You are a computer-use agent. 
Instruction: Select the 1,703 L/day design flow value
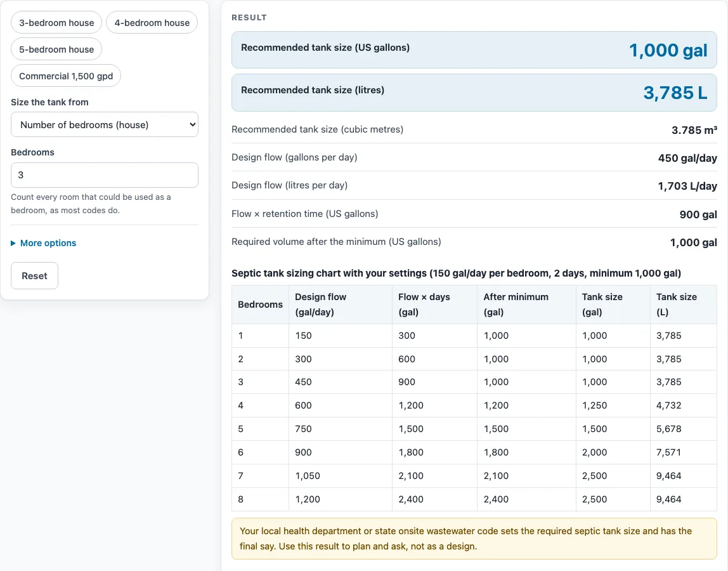687,186
